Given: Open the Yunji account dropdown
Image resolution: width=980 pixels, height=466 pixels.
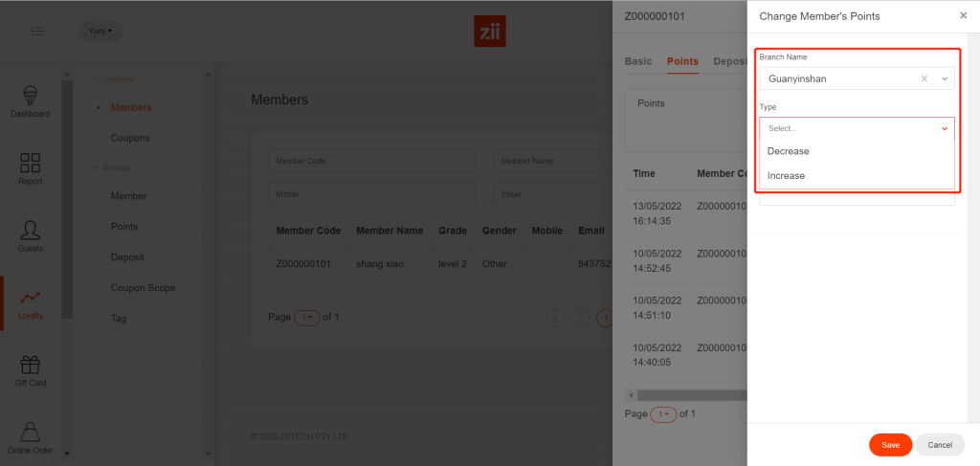Looking at the screenshot, I should coord(100,32).
